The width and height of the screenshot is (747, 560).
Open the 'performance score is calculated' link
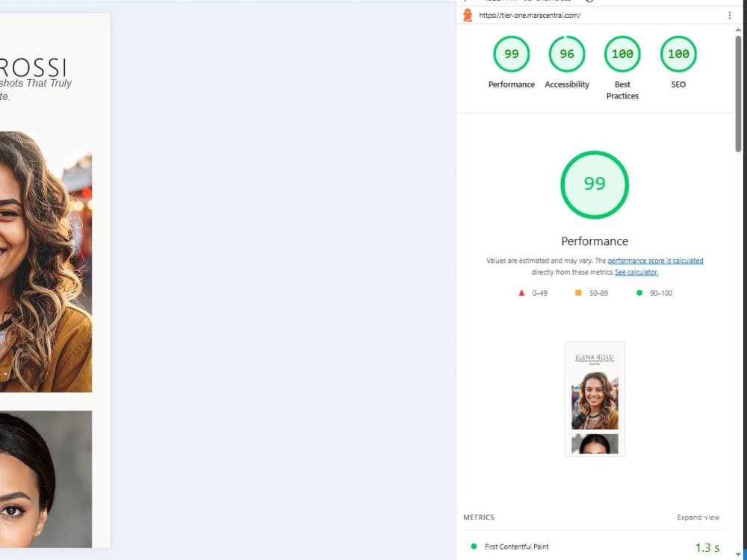click(x=655, y=261)
